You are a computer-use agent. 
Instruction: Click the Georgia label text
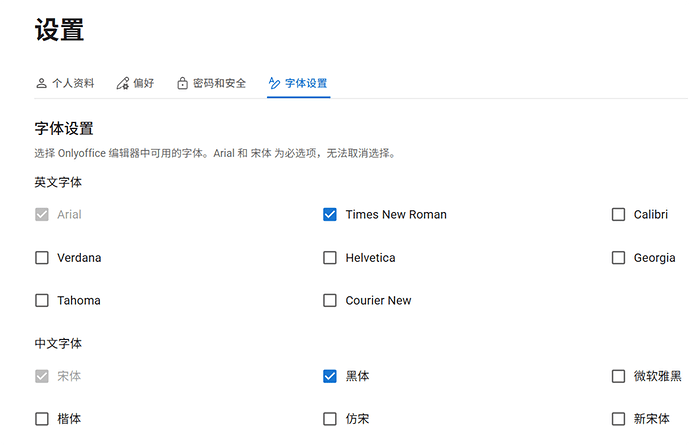[x=654, y=258]
